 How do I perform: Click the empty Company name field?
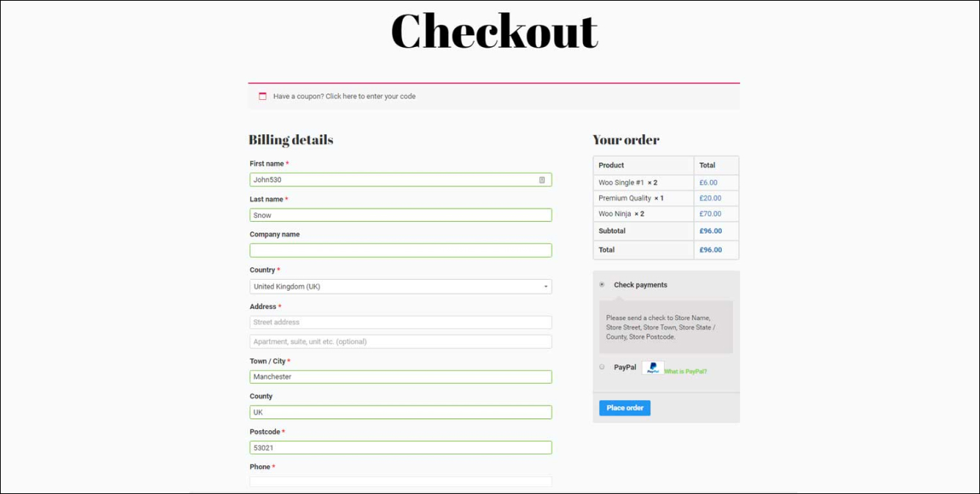401,250
